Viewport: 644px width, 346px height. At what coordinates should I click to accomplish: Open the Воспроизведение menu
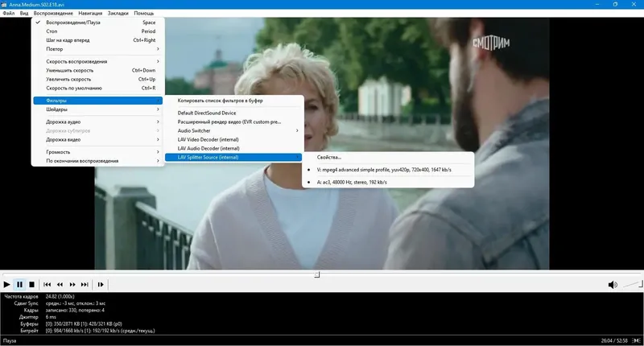coord(53,13)
